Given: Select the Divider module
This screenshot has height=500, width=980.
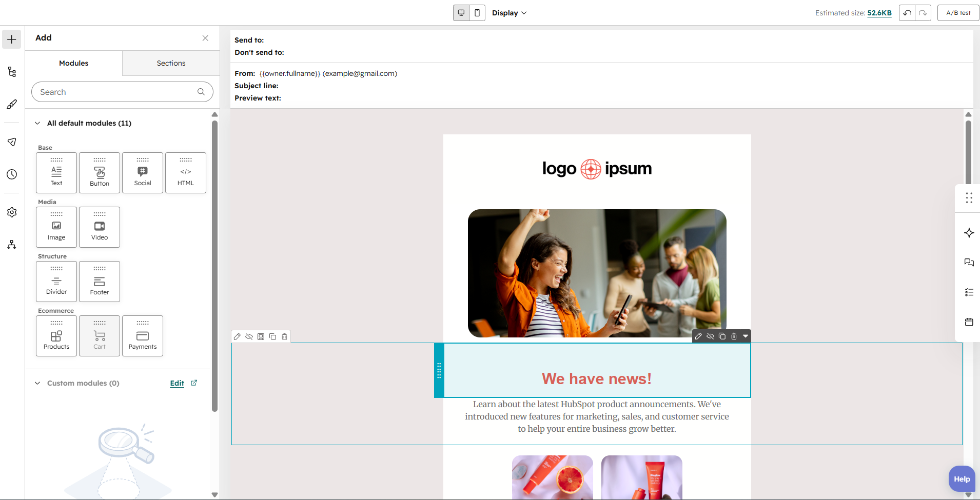Looking at the screenshot, I should pos(56,282).
